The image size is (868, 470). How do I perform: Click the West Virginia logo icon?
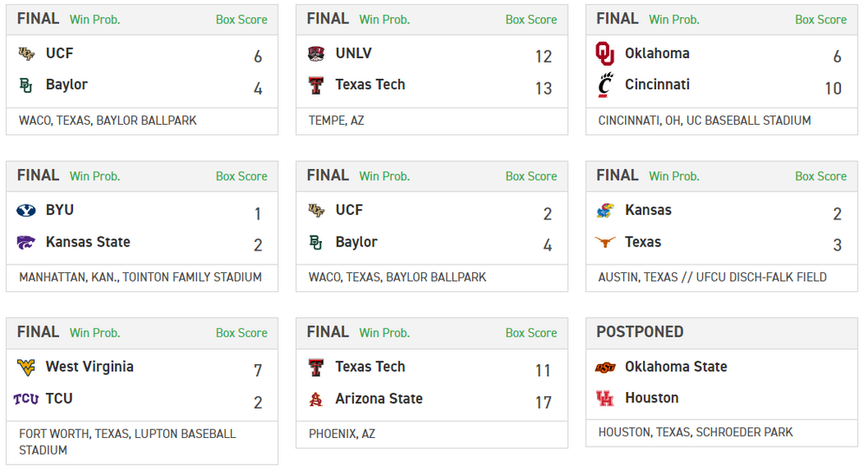(26, 368)
